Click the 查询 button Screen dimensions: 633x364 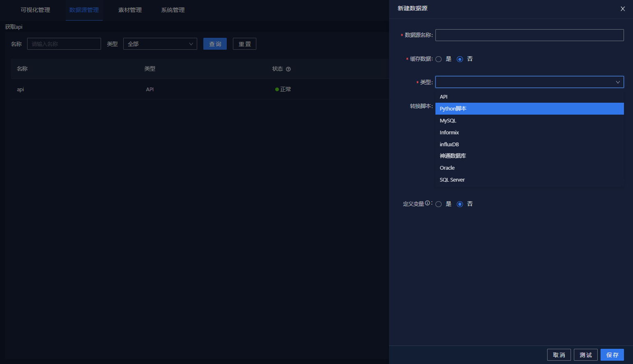tap(215, 44)
